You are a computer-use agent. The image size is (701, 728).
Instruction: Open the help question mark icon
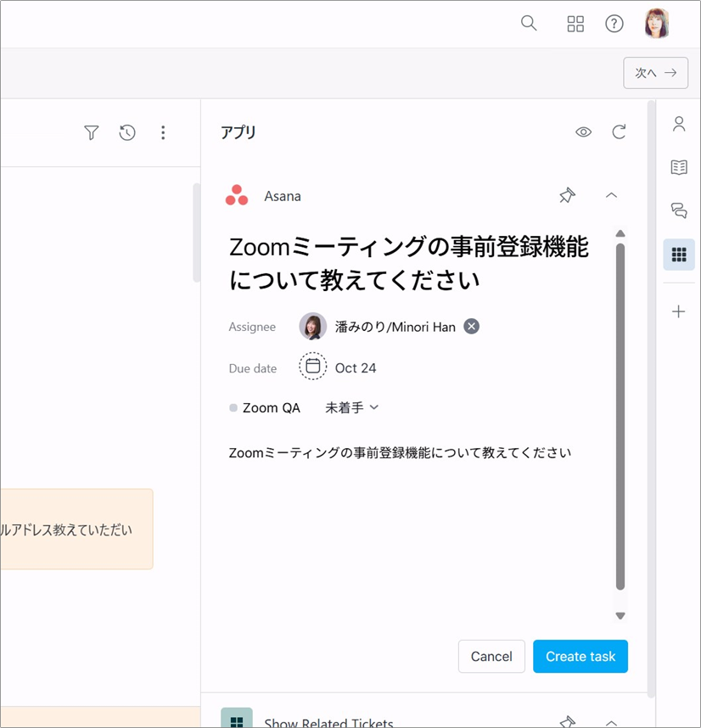coord(614,24)
